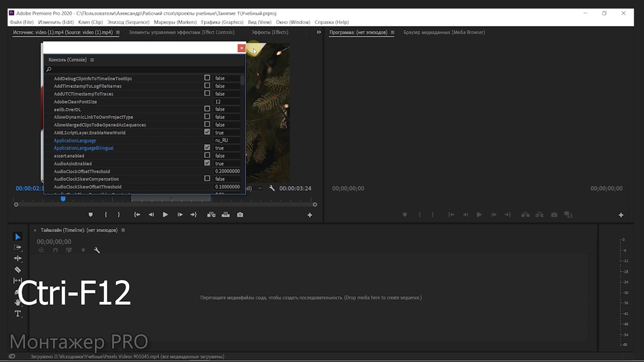
Task: Uncheck the AudioAsioEnabled checkbox
Action: tap(207, 163)
